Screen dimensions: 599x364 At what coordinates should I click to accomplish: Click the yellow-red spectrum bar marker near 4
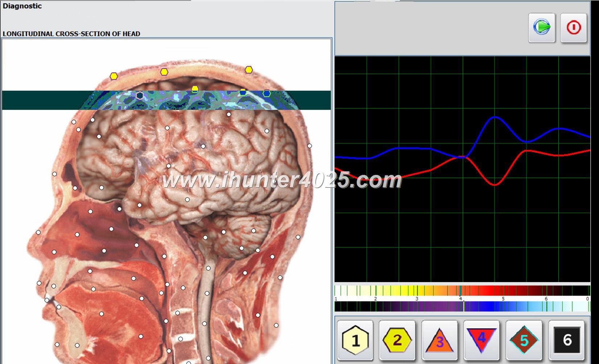tap(460, 290)
